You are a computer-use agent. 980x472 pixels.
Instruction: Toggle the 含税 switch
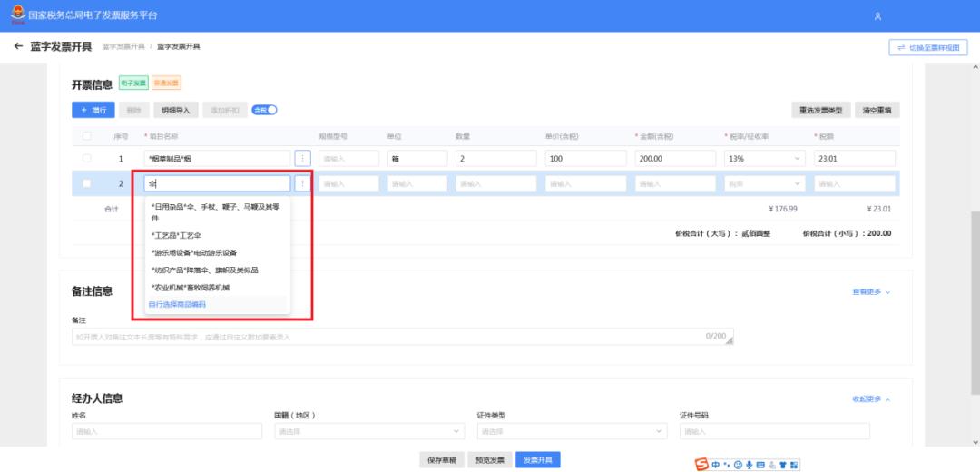pyautogui.click(x=264, y=110)
